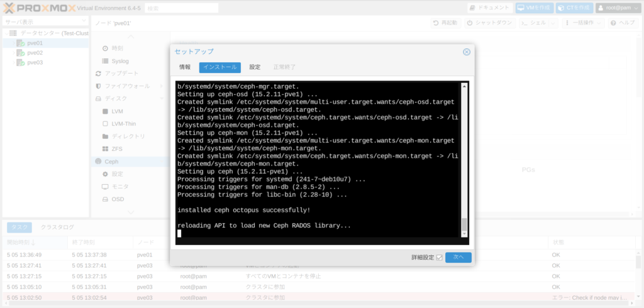Select すべてのVMとコンテナを停止 task row
644x308 pixels.
pyautogui.click(x=318, y=277)
